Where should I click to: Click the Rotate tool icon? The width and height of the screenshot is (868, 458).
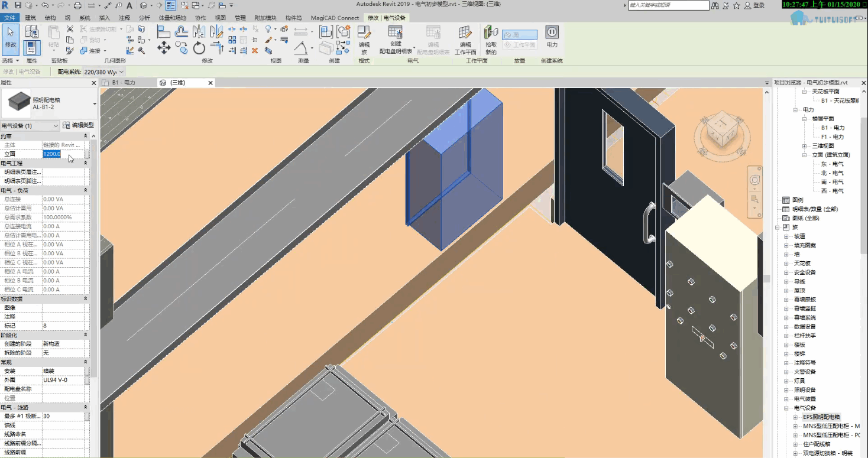(199, 48)
